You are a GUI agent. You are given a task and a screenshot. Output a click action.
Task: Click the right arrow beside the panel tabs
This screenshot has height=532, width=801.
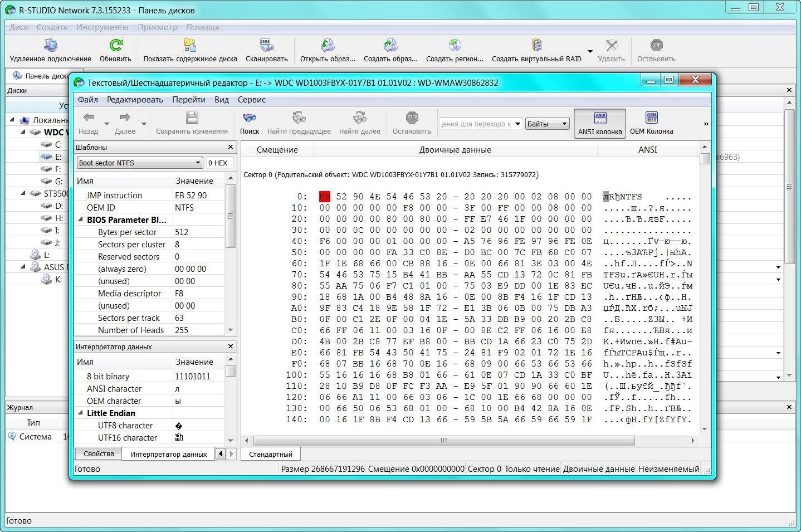[x=232, y=453]
